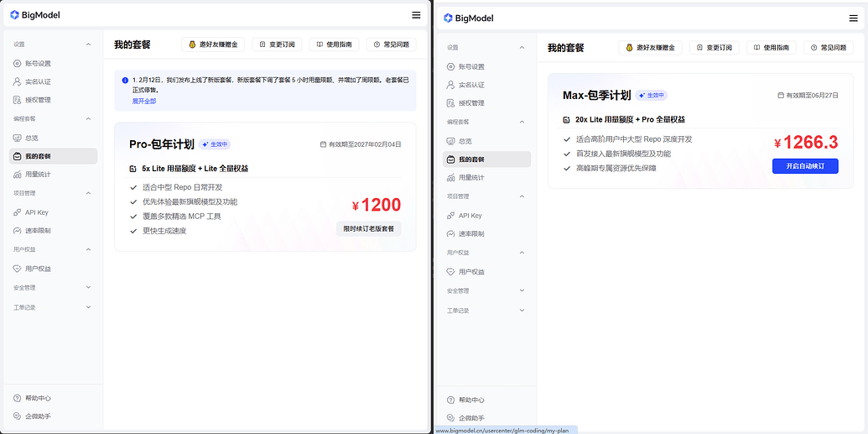The width and height of the screenshot is (868, 434).
Task: Click 限时续订老版套餐 button
Action: click(x=369, y=229)
